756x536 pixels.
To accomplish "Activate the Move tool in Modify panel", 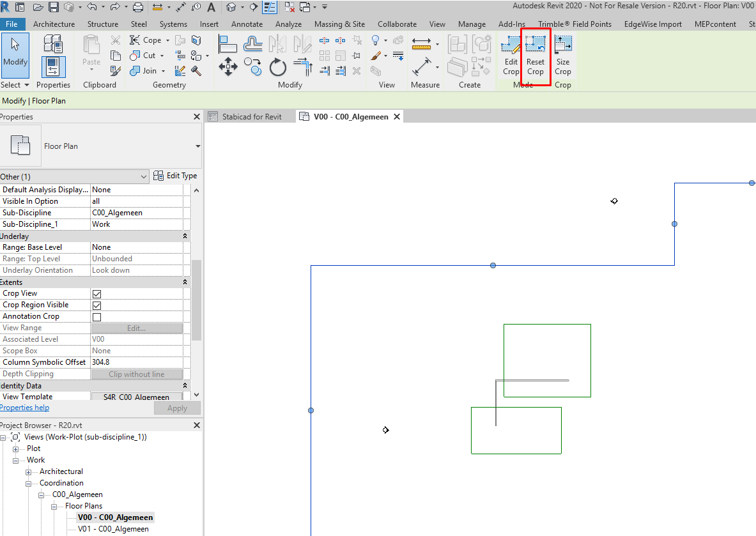I will click(228, 67).
